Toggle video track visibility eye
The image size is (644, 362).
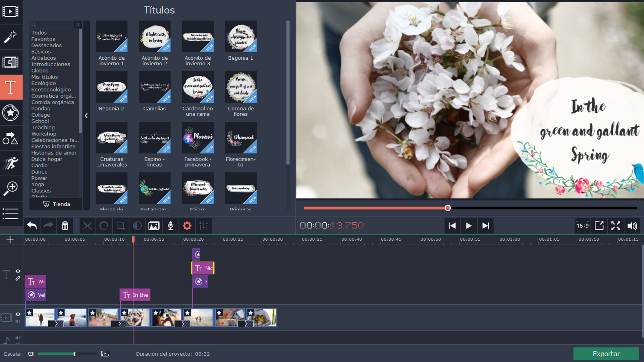point(18,314)
